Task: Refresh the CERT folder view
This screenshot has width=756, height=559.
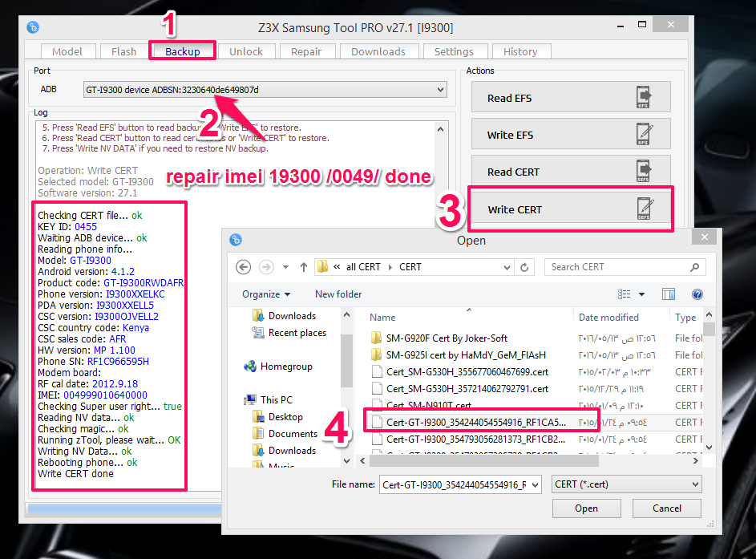Action: [x=524, y=267]
